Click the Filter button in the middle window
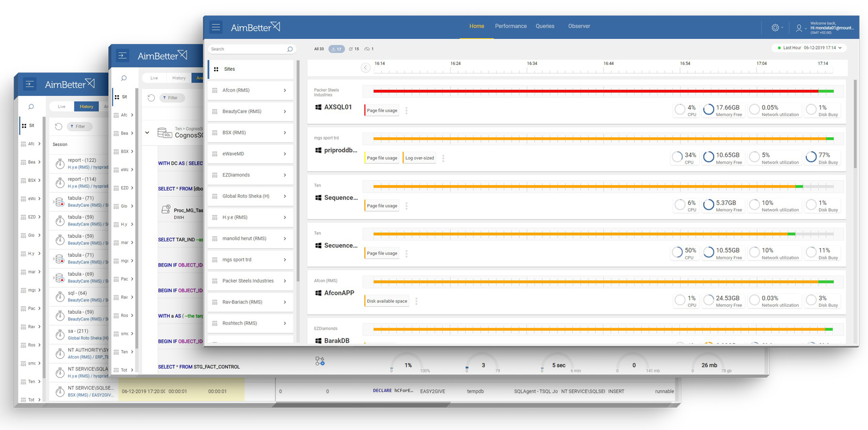This screenshot has height=430, width=868. click(x=172, y=98)
